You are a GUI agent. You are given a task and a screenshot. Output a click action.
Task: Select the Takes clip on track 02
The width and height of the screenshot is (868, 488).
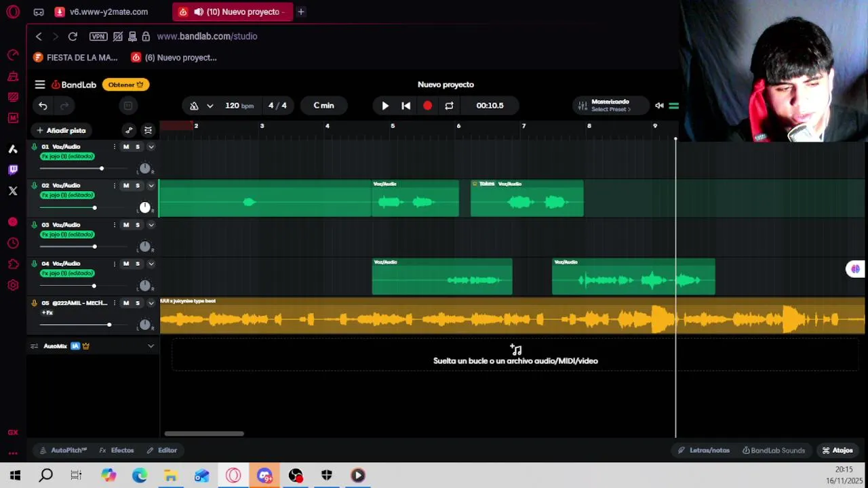click(527, 199)
